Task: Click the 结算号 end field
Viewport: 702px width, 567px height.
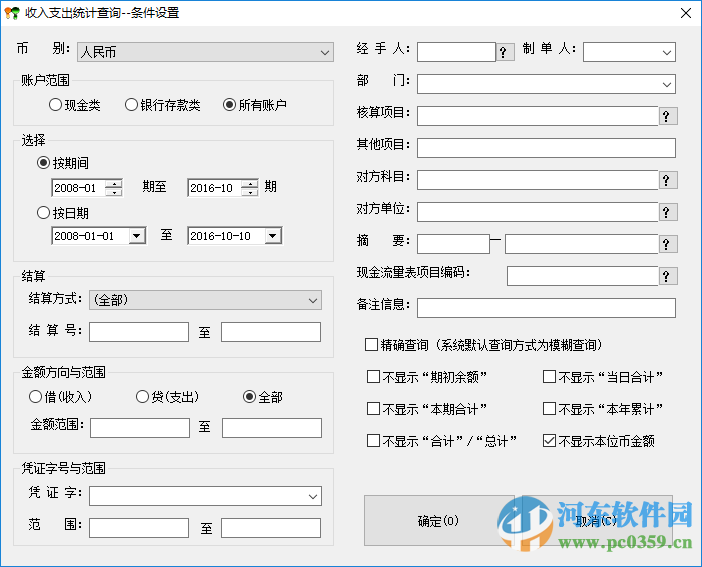Action: click(x=271, y=332)
